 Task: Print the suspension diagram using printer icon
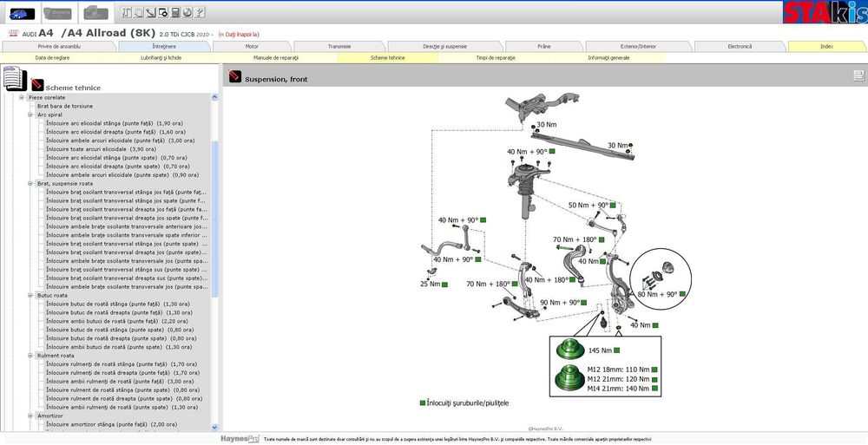click(858, 75)
